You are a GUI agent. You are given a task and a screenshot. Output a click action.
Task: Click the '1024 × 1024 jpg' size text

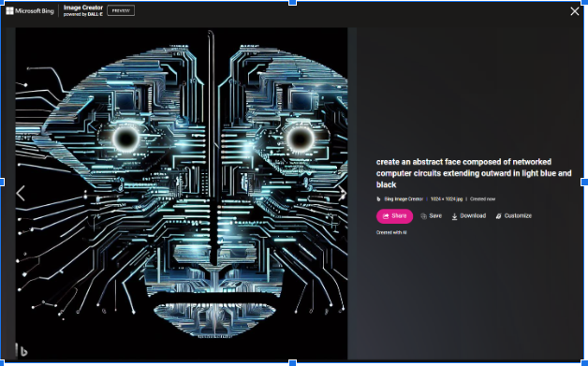coord(447,199)
